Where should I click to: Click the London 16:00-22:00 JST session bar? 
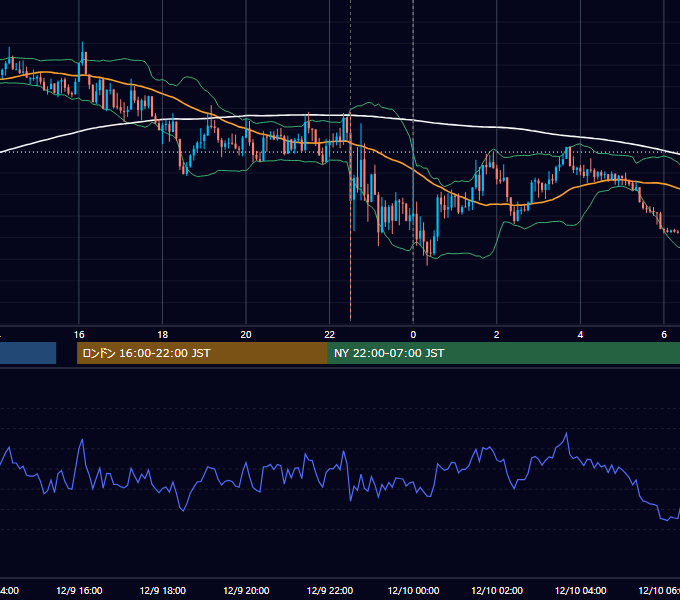(x=202, y=353)
